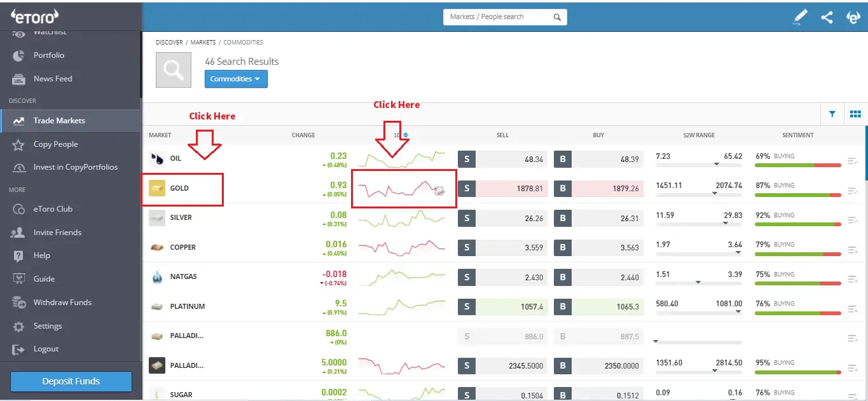This screenshot has height=401, width=868.
Task: Sell SILVER at 26.26
Action: (502, 218)
